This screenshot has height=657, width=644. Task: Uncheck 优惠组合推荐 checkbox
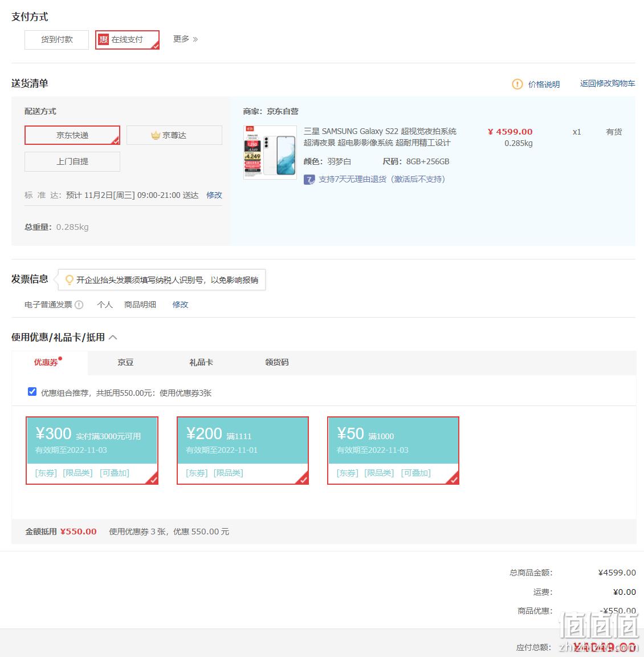point(32,391)
